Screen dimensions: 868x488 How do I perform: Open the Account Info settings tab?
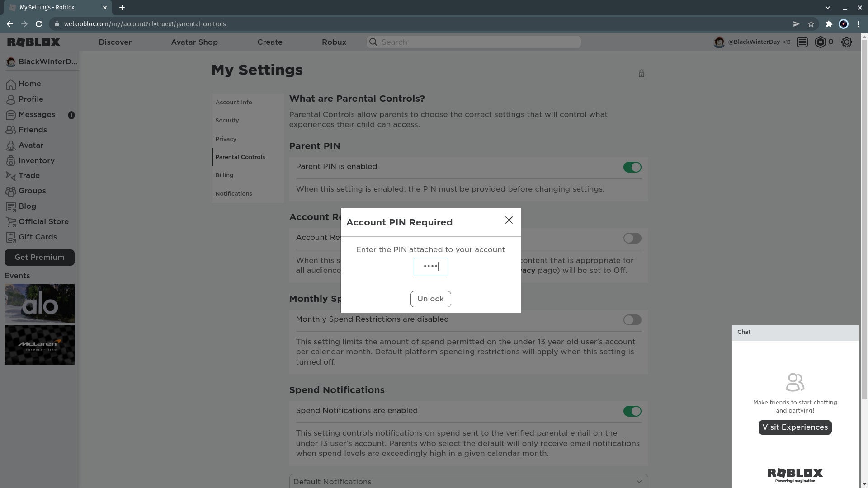coord(247,102)
